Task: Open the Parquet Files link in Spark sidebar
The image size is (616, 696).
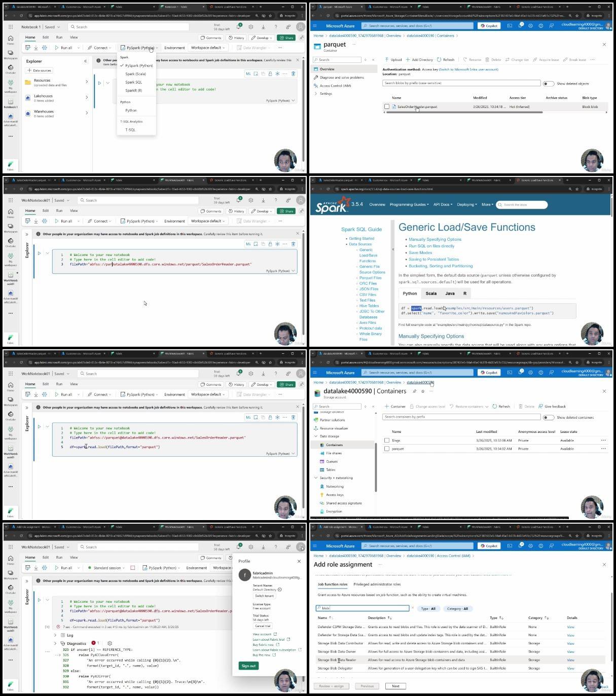Action: coord(370,278)
